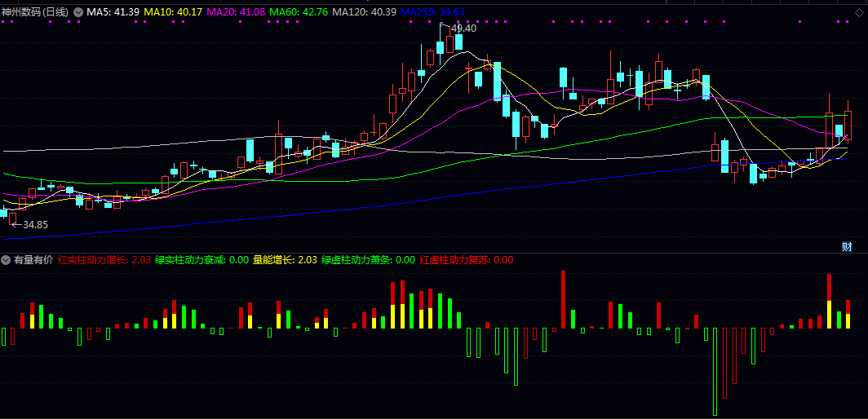Click 绿虚柱动力萧条: 0.00 indicator value
The height and width of the screenshot is (419, 868).
click(x=368, y=259)
